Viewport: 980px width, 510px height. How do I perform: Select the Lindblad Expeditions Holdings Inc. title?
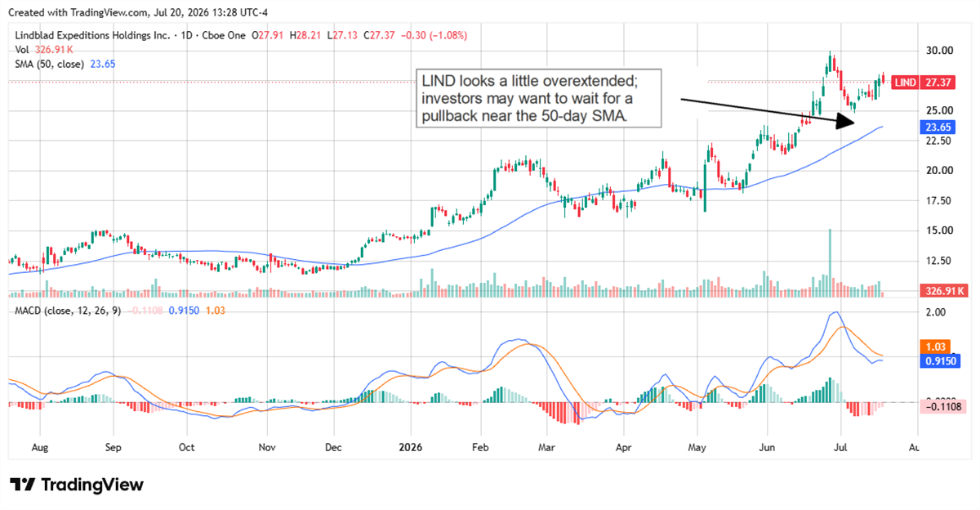pyautogui.click(x=93, y=35)
